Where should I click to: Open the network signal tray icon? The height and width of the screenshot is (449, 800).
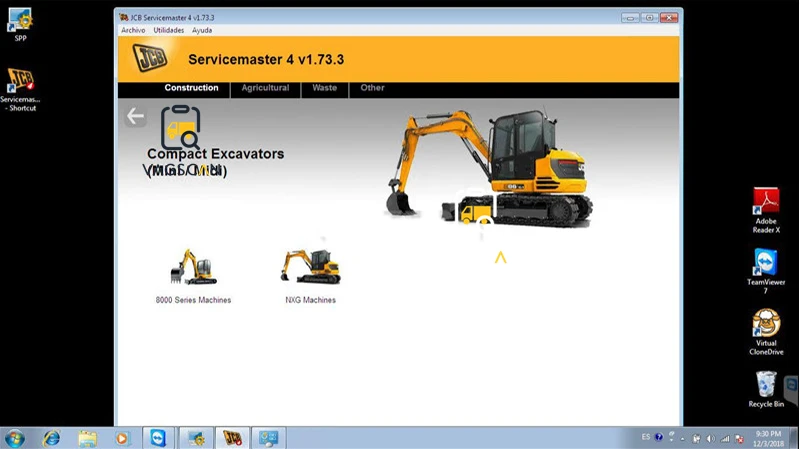pyautogui.click(x=725, y=438)
